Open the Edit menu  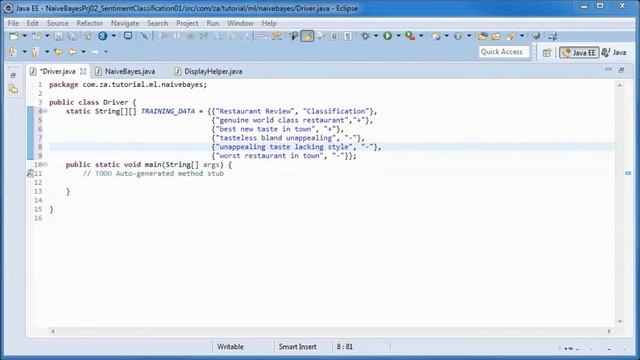pyautogui.click(x=33, y=23)
